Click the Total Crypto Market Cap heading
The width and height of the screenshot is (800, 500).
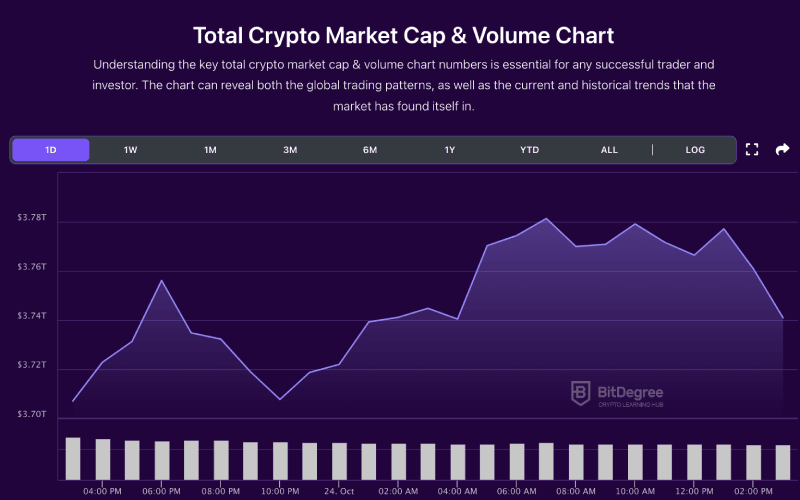coord(403,37)
